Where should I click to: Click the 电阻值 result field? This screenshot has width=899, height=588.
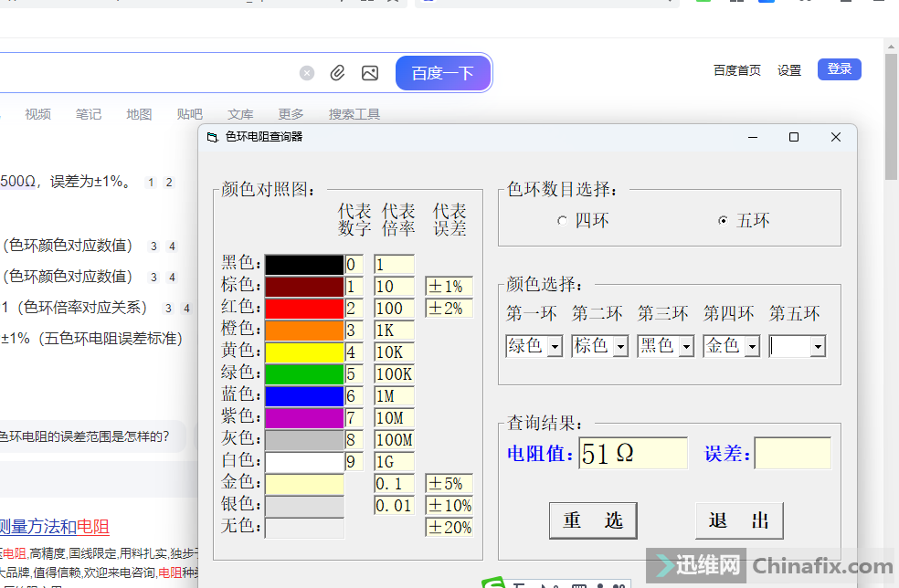coord(633,454)
